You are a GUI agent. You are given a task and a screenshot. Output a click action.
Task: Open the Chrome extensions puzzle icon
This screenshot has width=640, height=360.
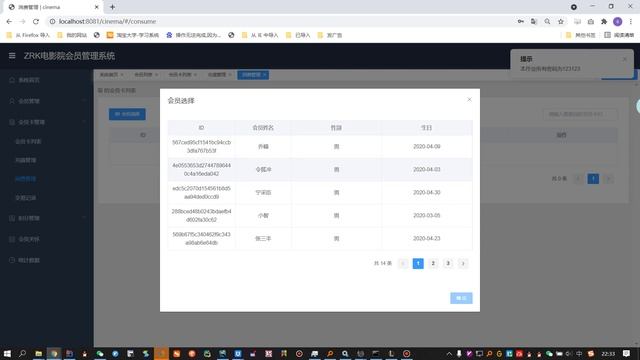pos(604,22)
